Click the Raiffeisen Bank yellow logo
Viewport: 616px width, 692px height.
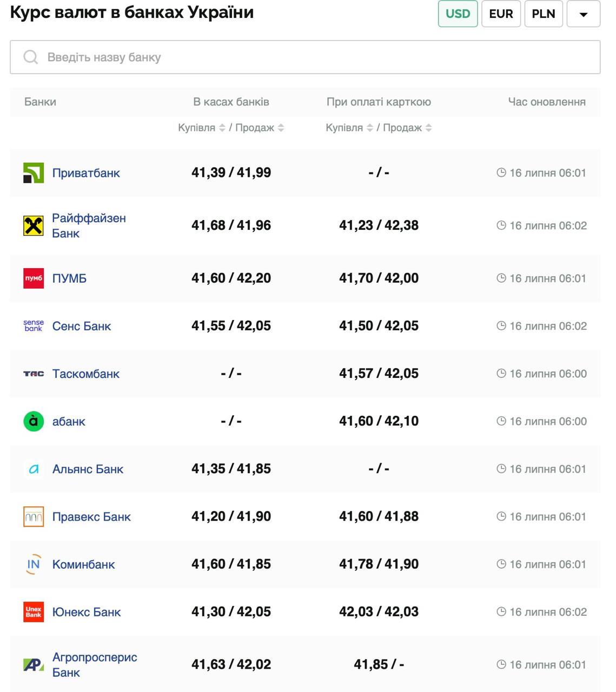tap(33, 225)
